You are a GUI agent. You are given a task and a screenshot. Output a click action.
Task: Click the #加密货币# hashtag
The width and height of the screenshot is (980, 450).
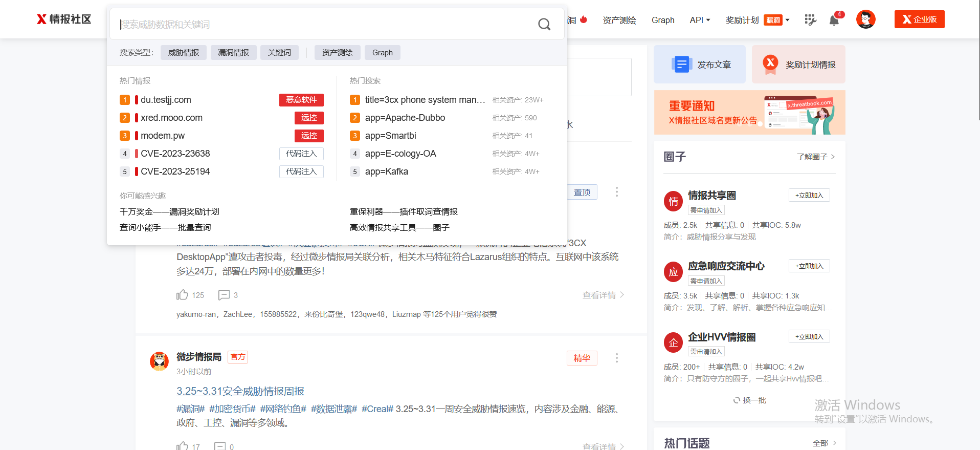232,409
